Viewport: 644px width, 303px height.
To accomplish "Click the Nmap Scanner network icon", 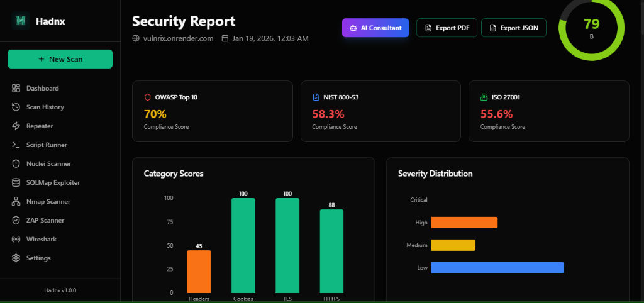I will click(16, 202).
